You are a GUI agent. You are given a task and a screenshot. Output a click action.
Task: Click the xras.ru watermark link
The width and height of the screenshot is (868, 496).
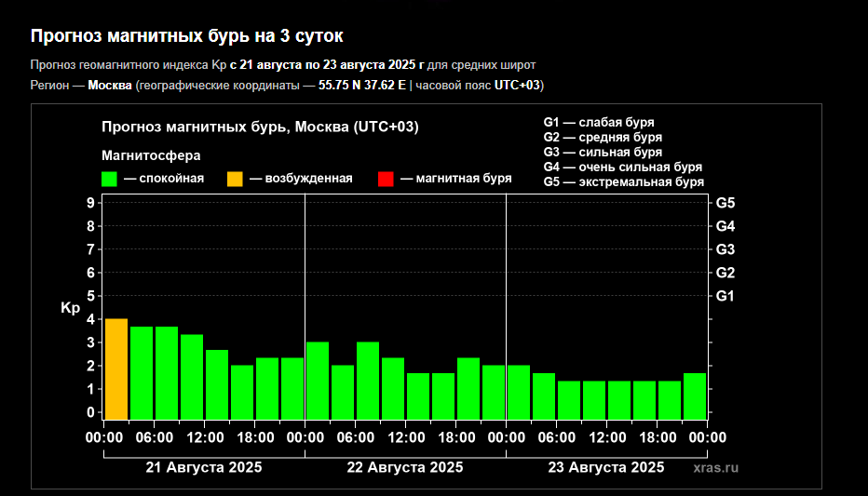(715, 467)
